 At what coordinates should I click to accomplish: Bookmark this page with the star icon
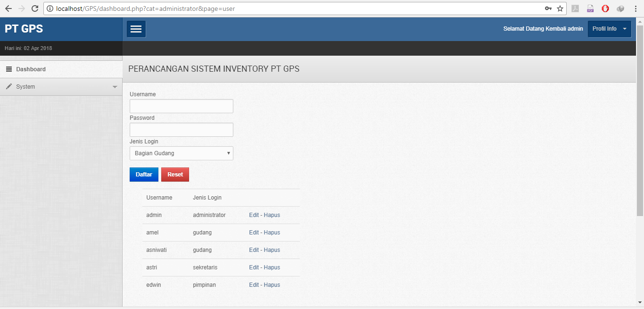560,8
